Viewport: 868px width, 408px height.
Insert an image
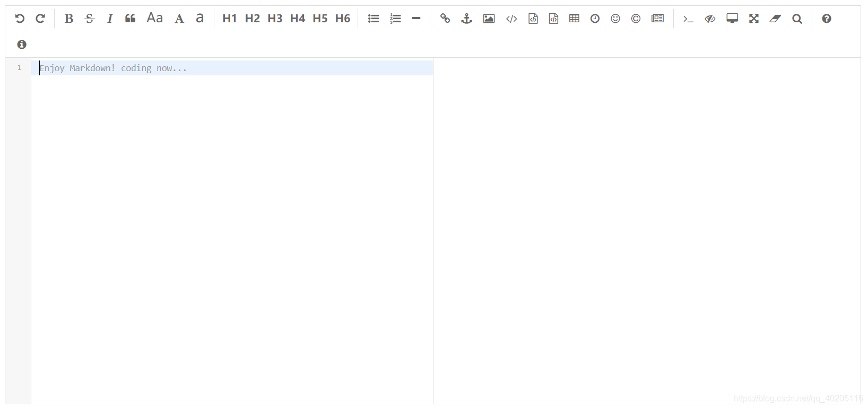tap(489, 19)
